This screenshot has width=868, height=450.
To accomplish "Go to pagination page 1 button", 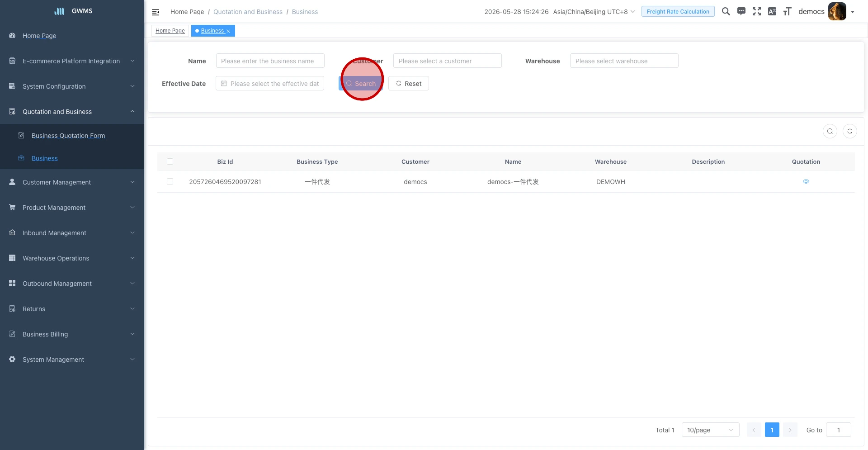I will click(x=772, y=430).
